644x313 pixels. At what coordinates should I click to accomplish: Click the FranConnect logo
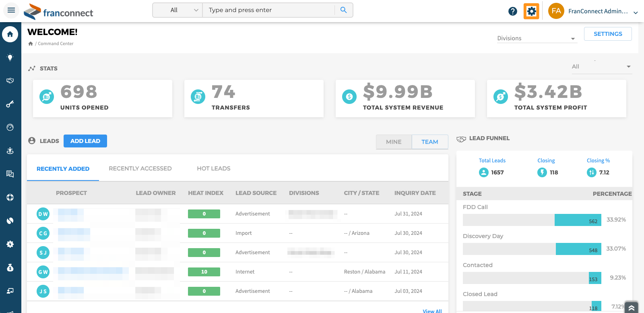[58, 12]
